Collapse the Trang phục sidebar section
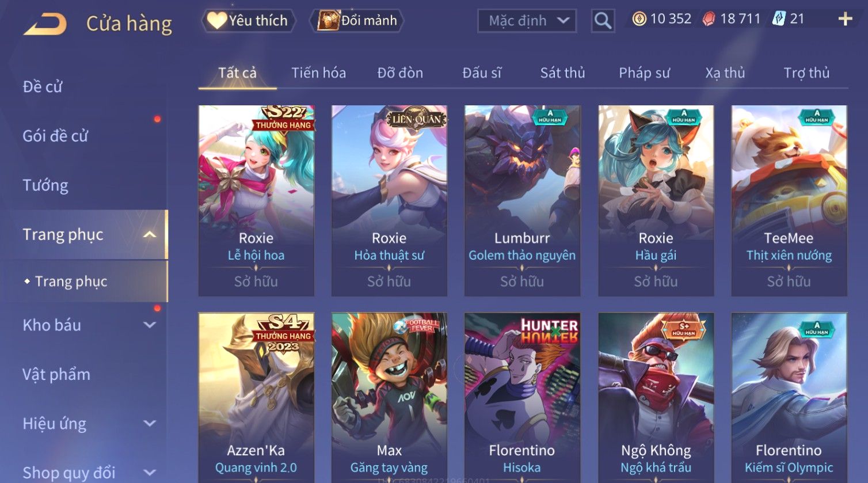Image resolution: width=868 pixels, height=483 pixels. [x=150, y=234]
